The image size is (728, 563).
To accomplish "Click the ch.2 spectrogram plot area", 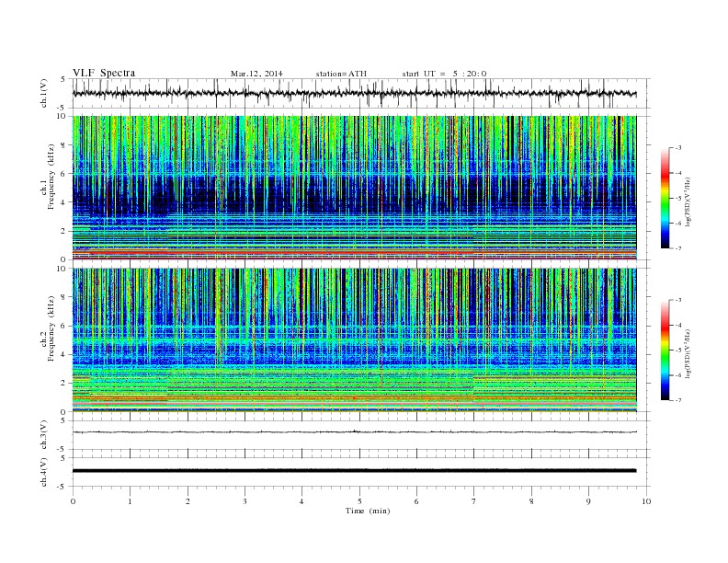I will click(x=354, y=340).
